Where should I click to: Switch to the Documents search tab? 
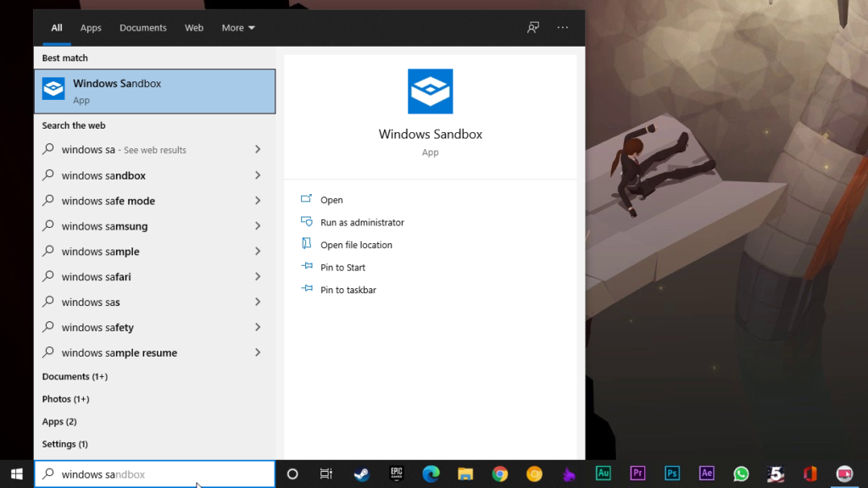tap(142, 28)
